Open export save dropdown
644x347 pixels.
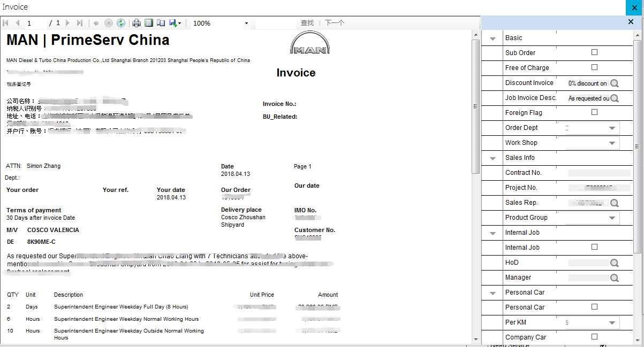[175, 23]
